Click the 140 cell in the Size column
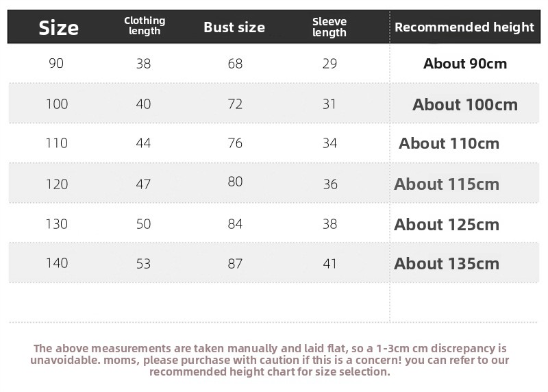The height and width of the screenshot is (392, 548). tap(57, 263)
